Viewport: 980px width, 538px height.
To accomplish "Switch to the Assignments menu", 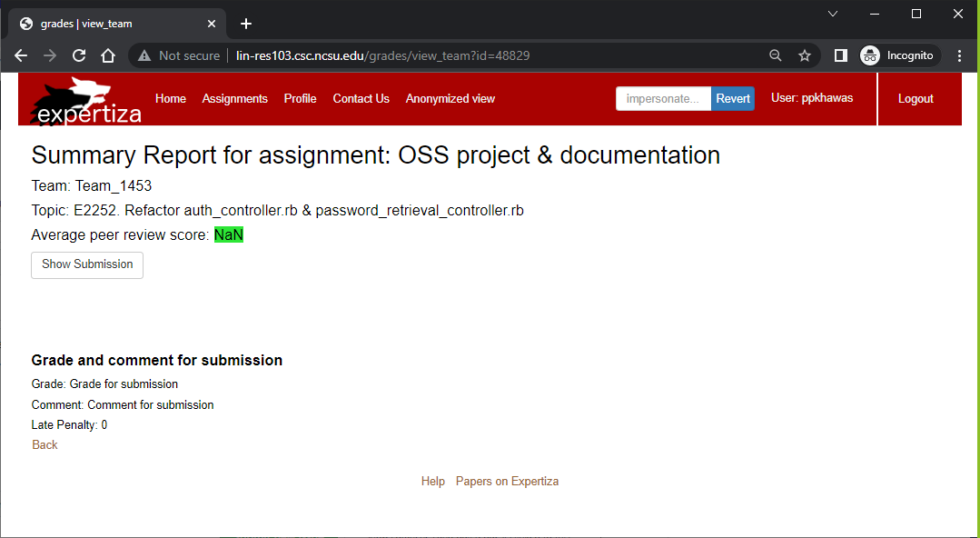I will pyautogui.click(x=234, y=98).
